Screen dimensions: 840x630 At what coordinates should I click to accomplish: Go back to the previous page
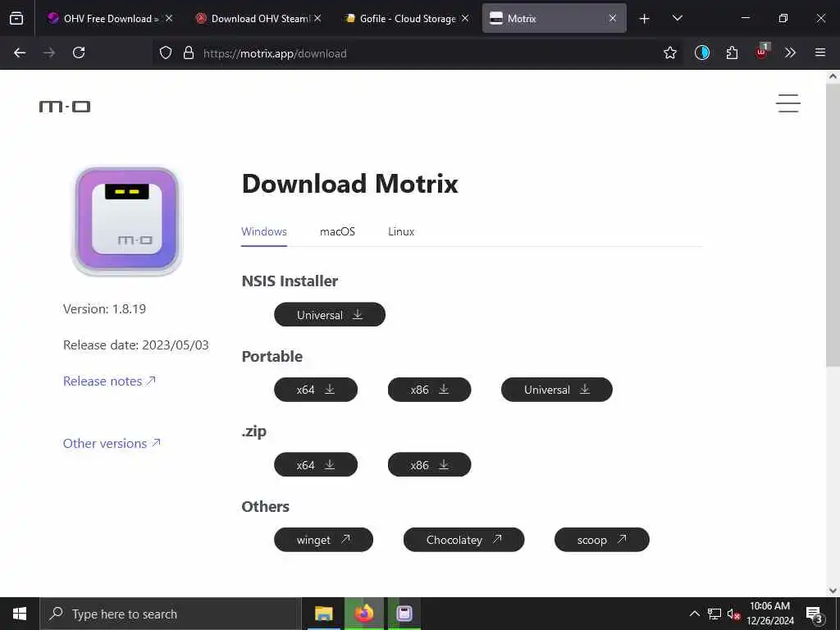click(x=20, y=52)
